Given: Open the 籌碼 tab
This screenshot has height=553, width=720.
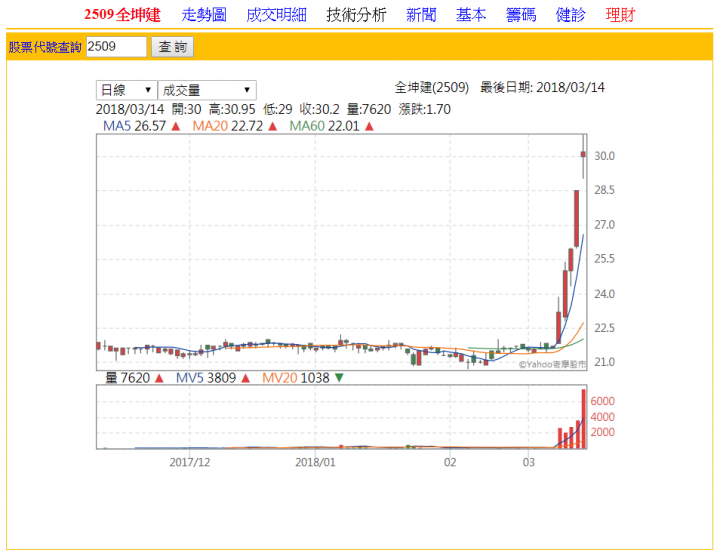Looking at the screenshot, I should coord(521,15).
